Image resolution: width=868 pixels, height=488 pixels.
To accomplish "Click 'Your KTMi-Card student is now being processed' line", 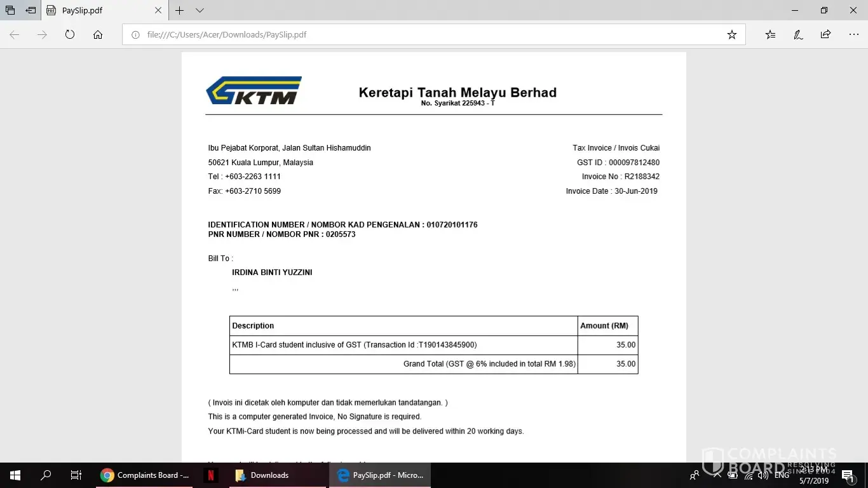I will pyautogui.click(x=366, y=431).
